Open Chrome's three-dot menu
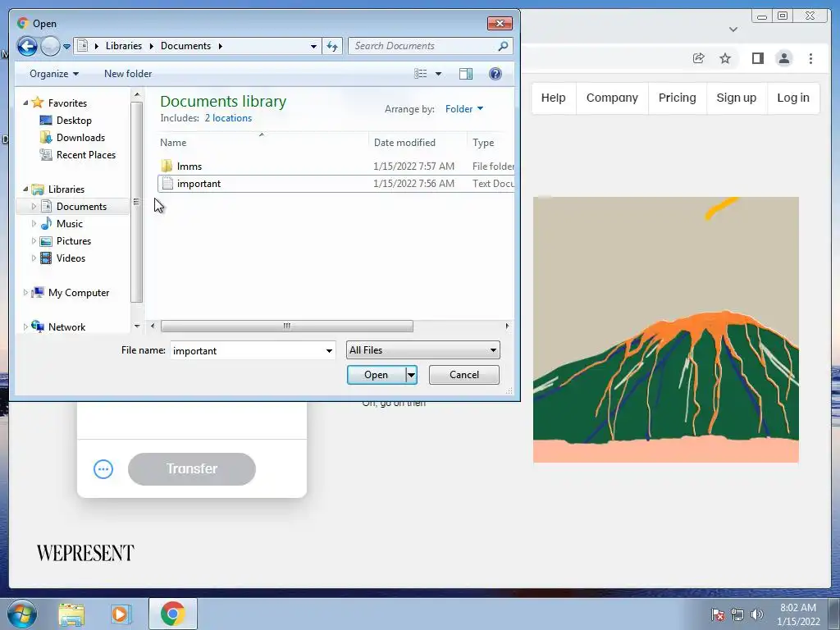840x630 pixels. [x=810, y=58]
